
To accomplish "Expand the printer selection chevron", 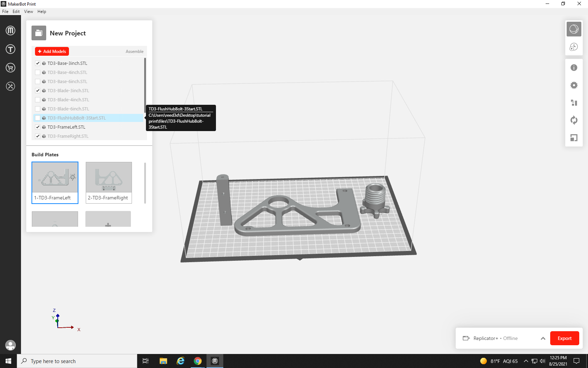I will pos(543,338).
